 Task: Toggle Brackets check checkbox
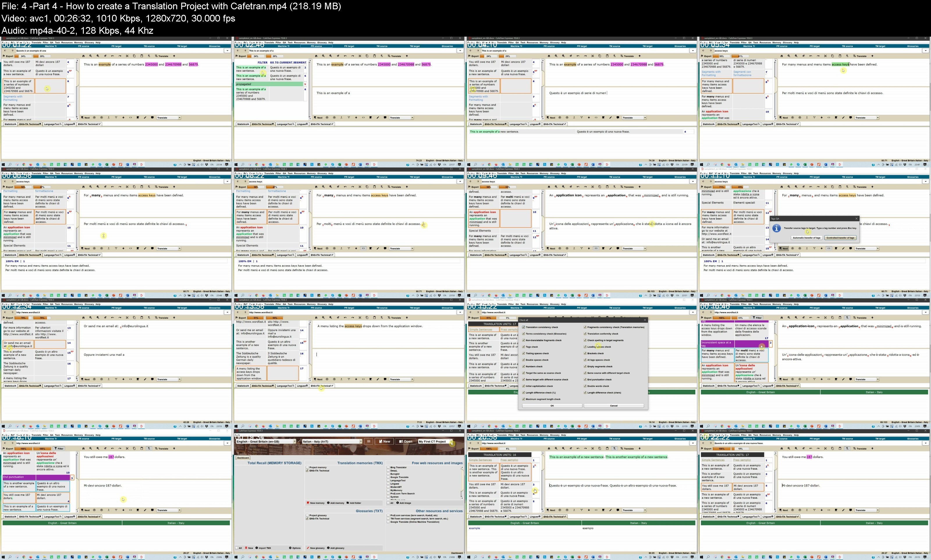[585, 353]
